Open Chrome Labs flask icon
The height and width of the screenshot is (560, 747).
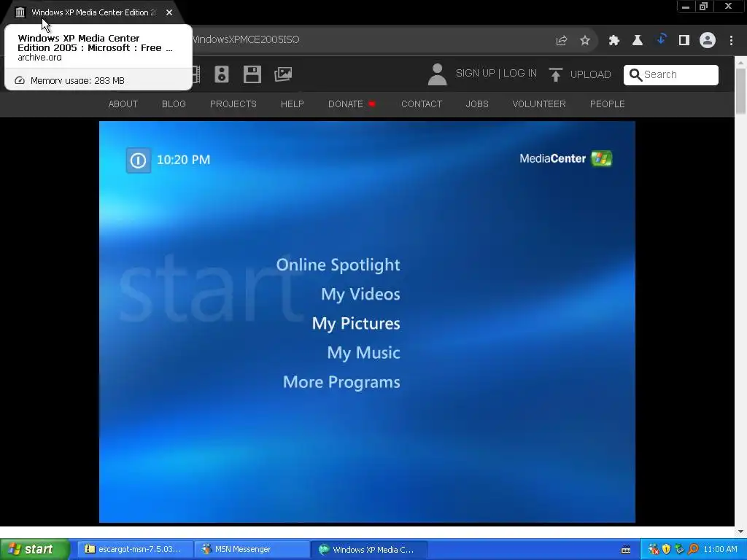coord(638,41)
